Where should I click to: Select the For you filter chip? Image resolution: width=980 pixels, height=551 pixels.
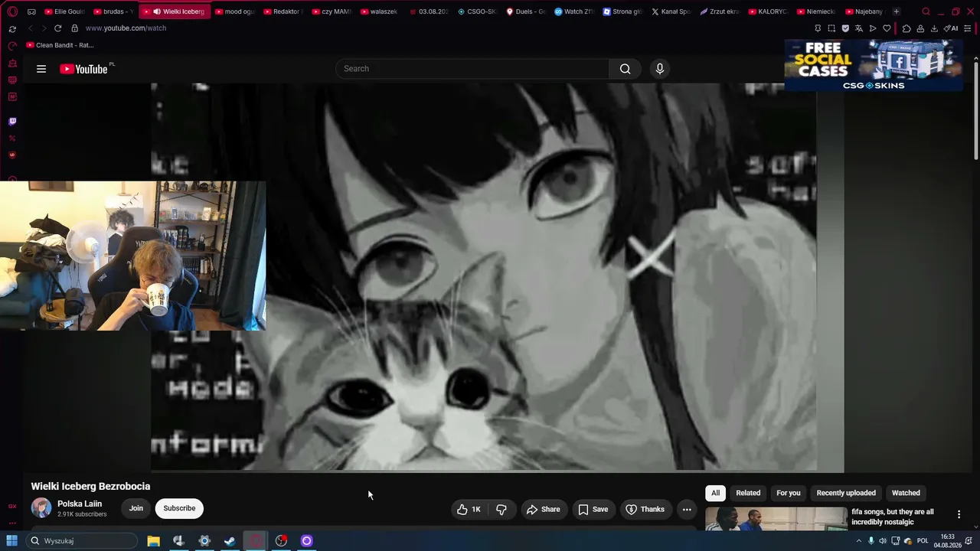(789, 493)
